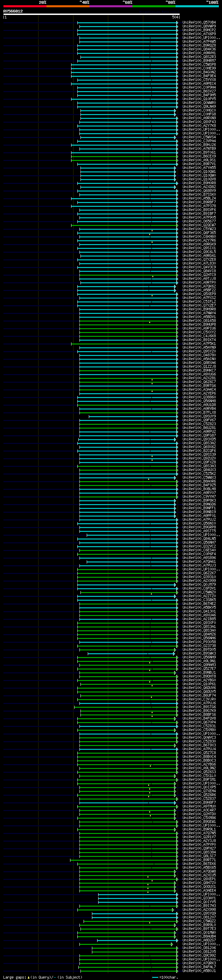Image resolution: width=222 pixels, height=980 pixels.
Task: Open the UniRef100_Q84K36 hit
Action: pos(199,49)
